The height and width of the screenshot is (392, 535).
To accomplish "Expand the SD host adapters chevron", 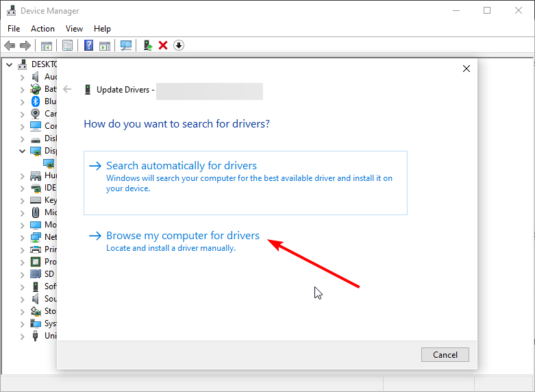I will pos(22,274).
